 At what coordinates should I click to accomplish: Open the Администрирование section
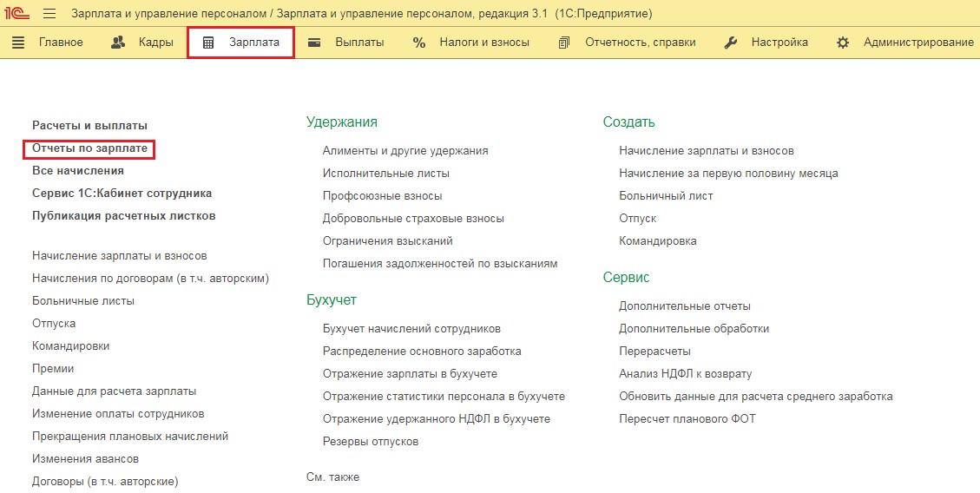point(918,43)
